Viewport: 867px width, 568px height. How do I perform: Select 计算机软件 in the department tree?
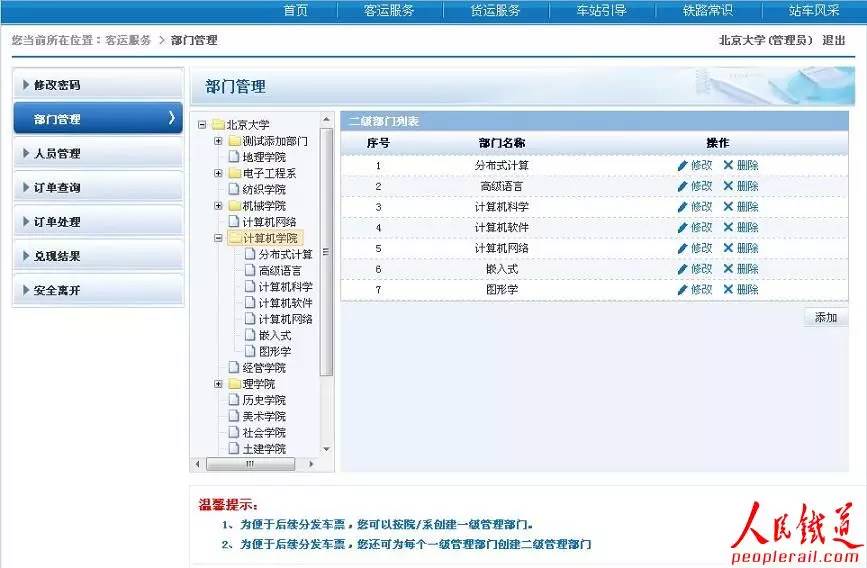pyautogui.click(x=285, y=303)
